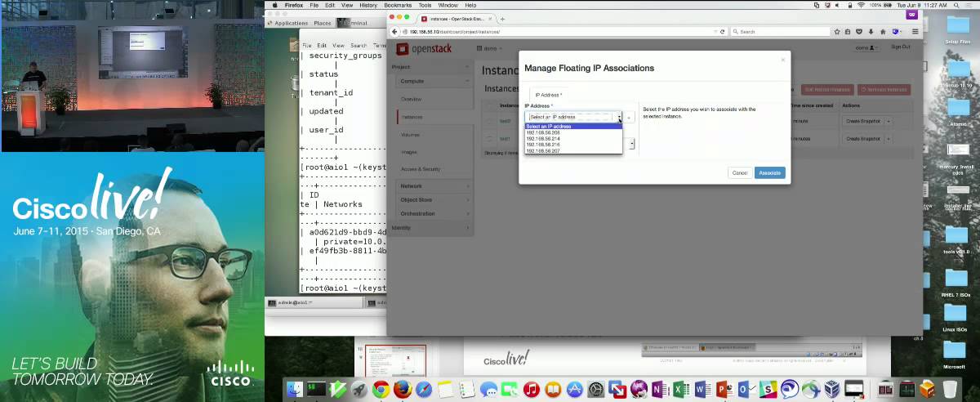Open the IP Address select dropdown
This screenshot has width=980, height=402.
click(x=573, y=117)
